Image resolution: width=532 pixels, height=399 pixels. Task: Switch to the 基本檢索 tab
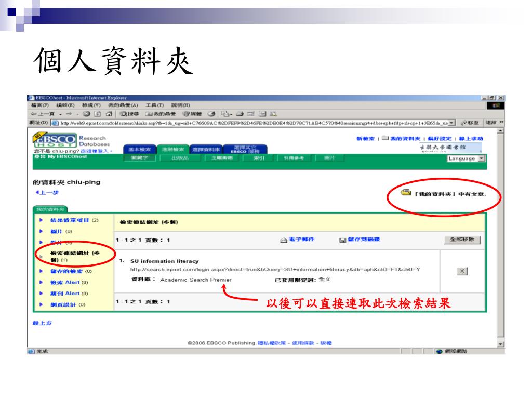point(139,149)
